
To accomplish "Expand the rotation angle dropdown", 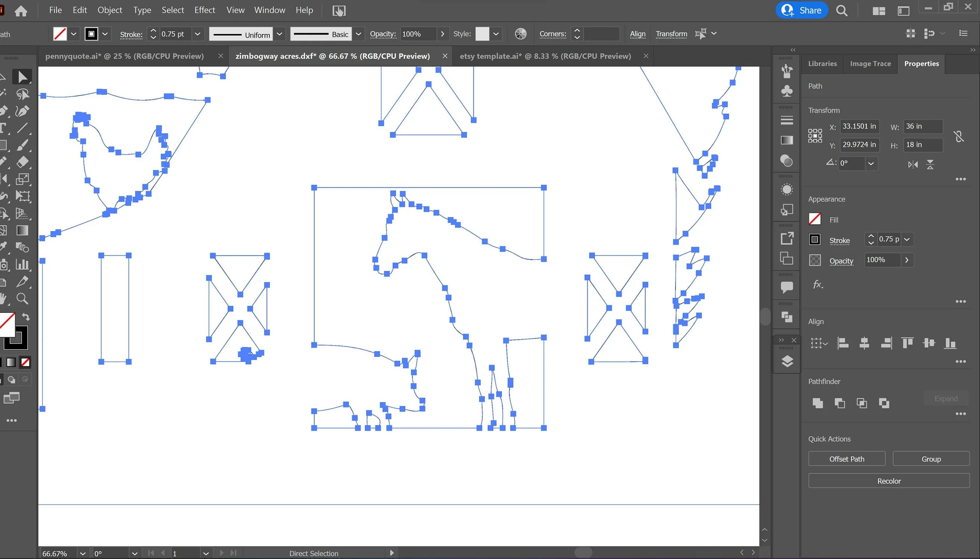I will click(x=871, y=164).
